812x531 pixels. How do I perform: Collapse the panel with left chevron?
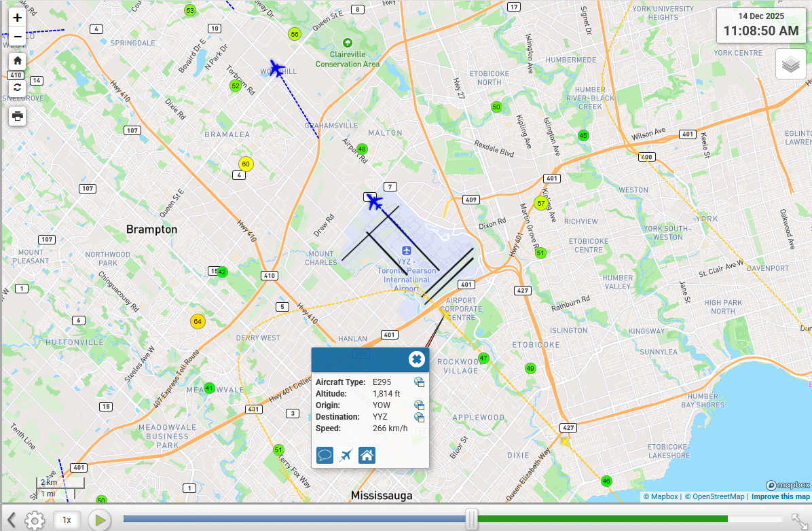click(11, 520)
